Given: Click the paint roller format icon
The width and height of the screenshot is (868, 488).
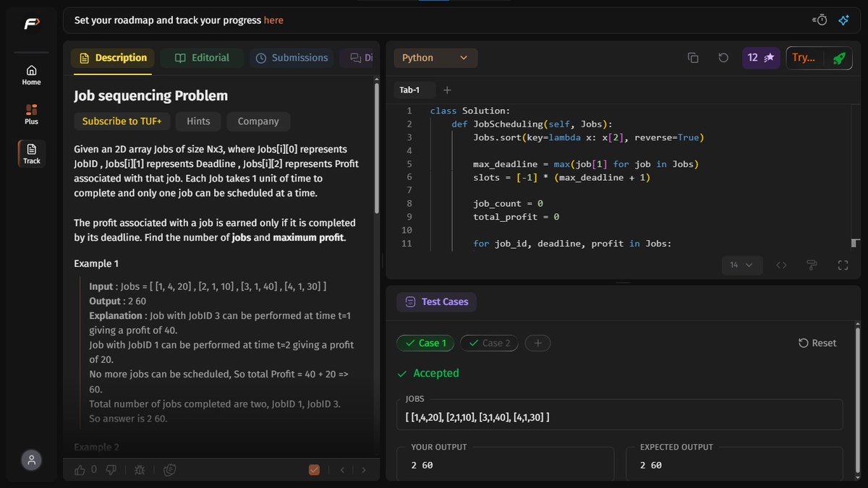Looking at the screenshot, I should coord(812,265).
